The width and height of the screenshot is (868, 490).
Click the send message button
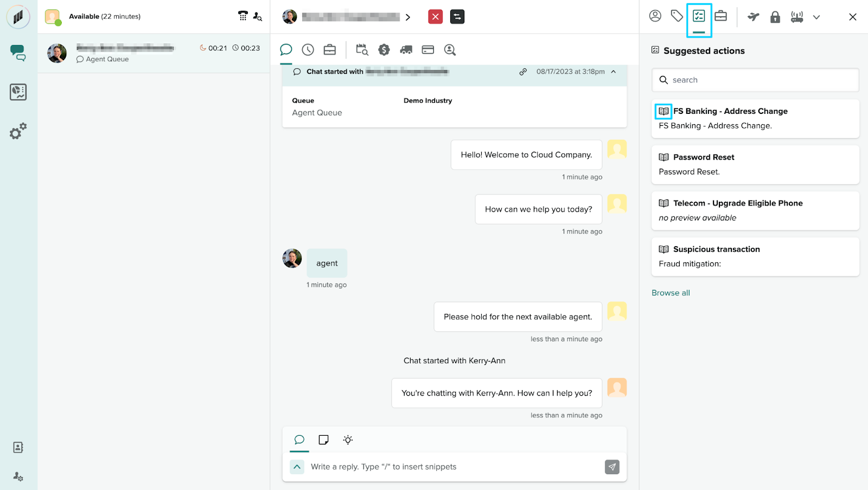(x=612, y=467)
